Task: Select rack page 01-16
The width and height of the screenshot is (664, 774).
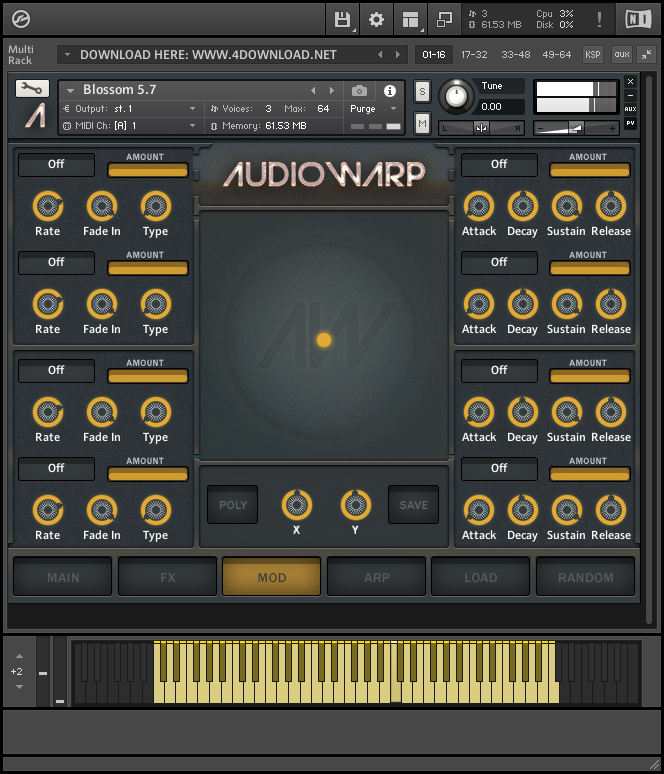Action: (x=434, y=54)
